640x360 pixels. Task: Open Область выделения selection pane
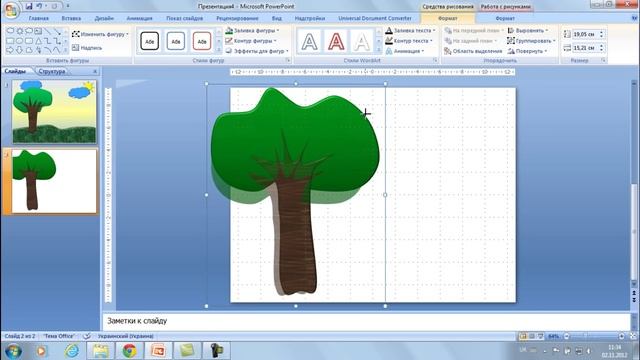pyautogui.click(x=473, y=51)
